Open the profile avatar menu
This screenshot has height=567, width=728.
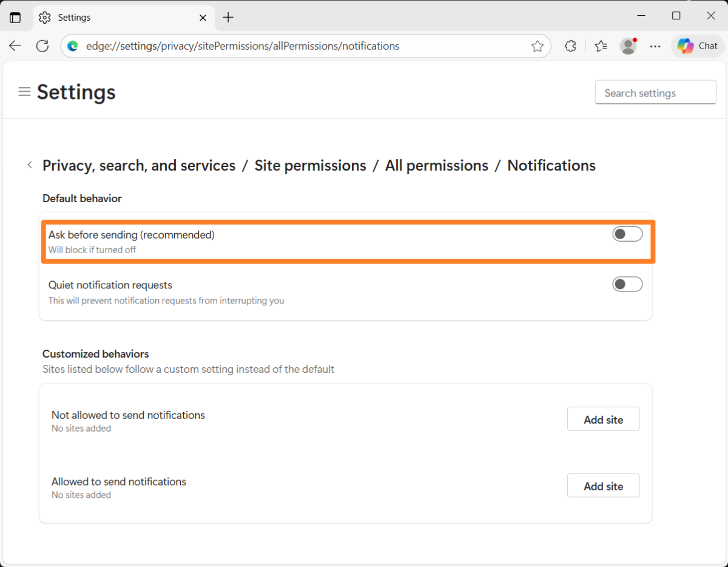(x=628, y=46)
